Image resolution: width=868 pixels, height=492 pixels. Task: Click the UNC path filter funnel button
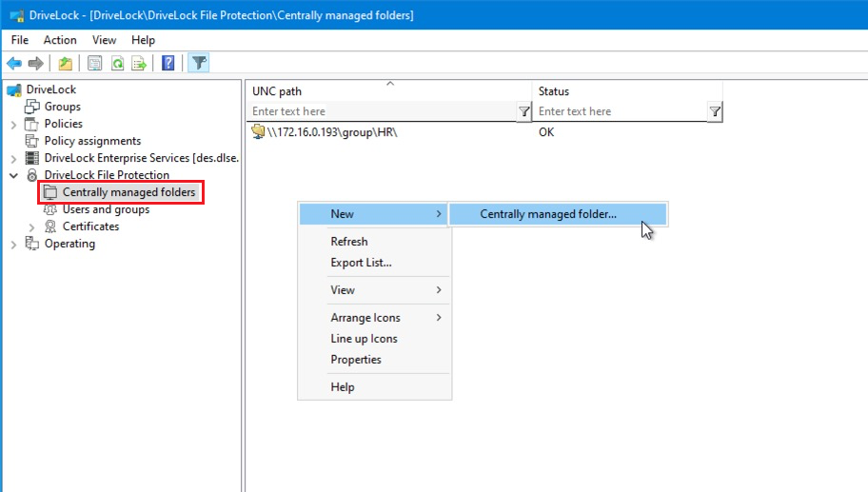click(x=523, y=111)
